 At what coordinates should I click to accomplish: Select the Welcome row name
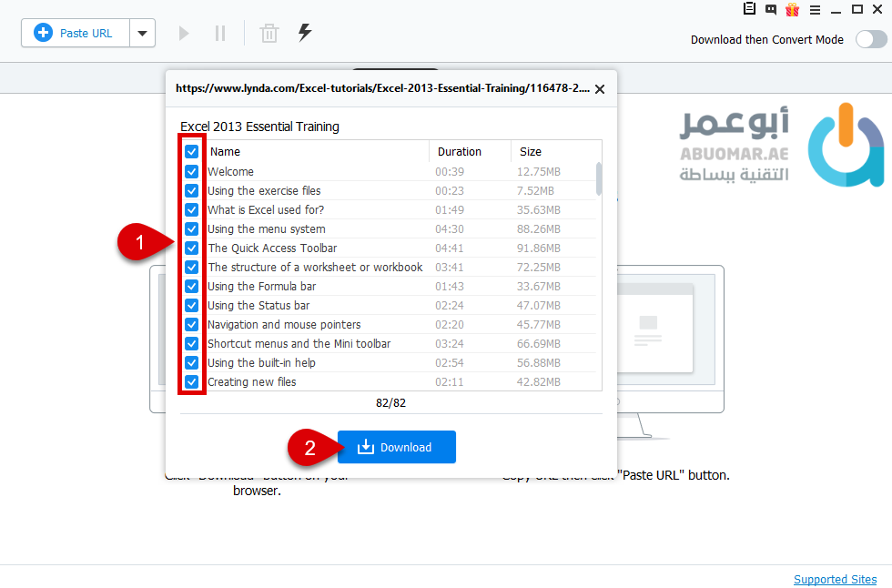click(230, 171)
